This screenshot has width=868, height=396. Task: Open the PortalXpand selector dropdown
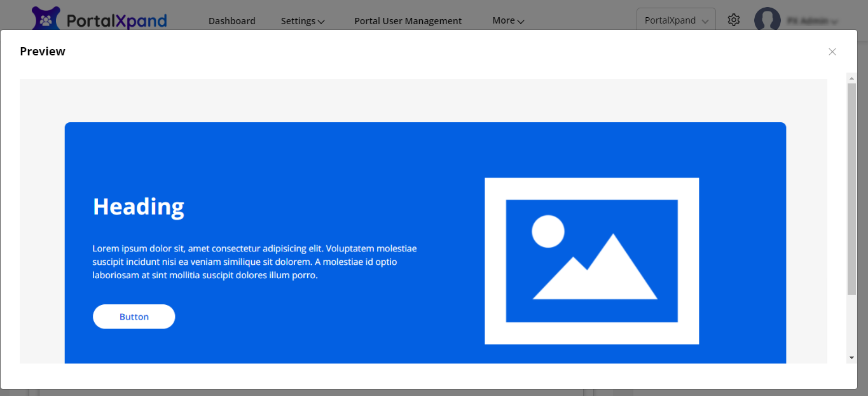coord(676,20)
